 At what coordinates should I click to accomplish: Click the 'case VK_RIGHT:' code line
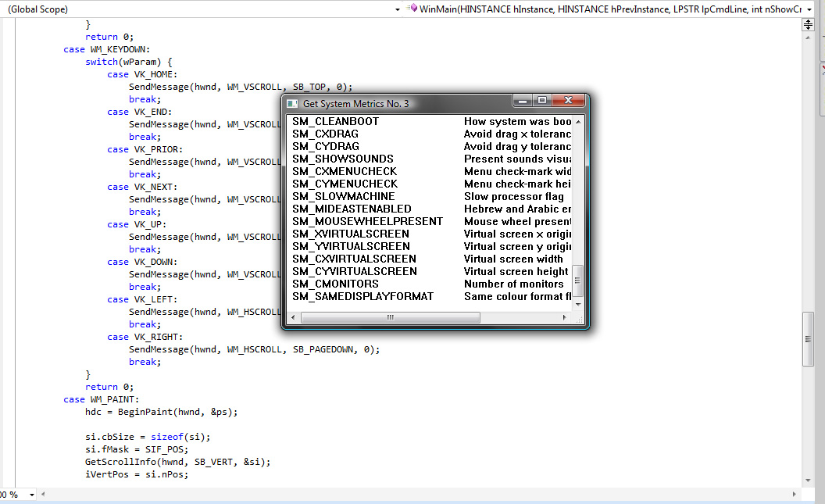click(x=145, y=338)
